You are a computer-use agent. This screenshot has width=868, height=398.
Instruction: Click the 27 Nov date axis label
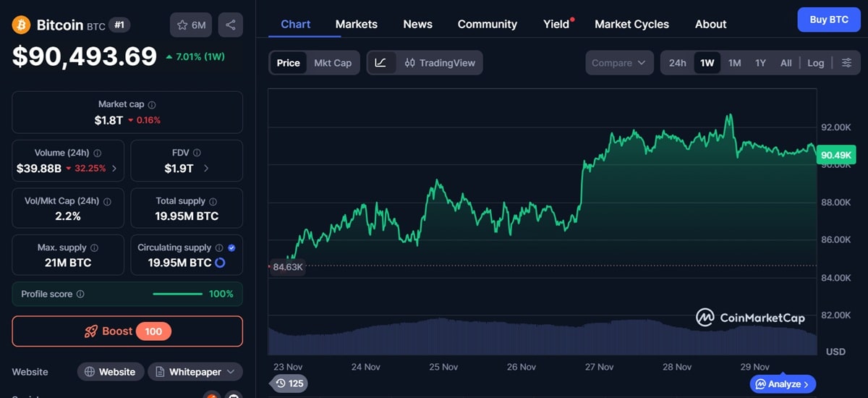tap(599, 367)
